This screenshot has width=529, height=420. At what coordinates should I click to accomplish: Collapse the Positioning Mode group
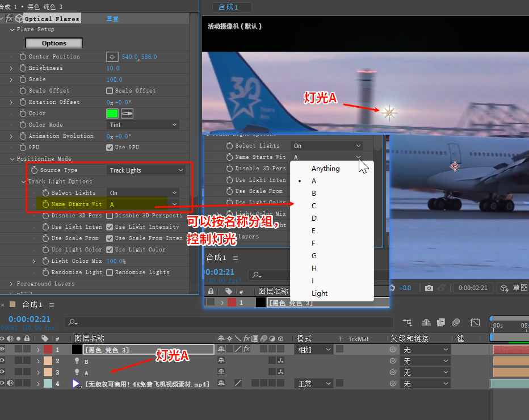point(12,159)
